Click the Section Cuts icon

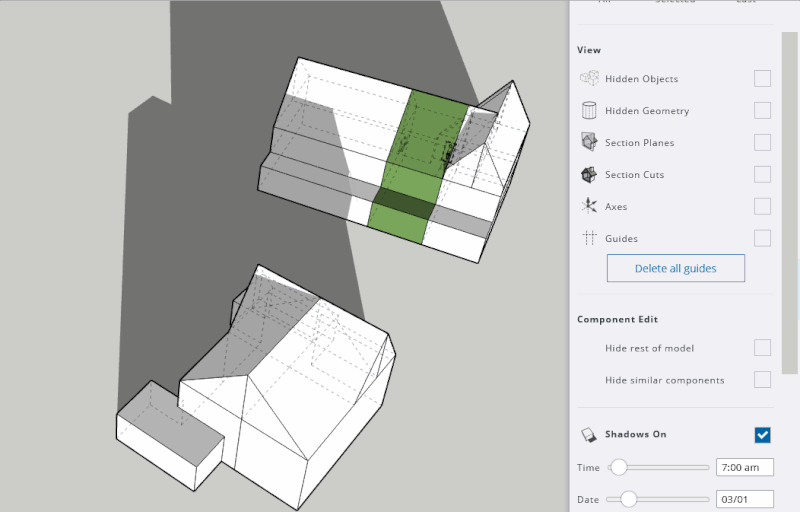tap(589, 174)
